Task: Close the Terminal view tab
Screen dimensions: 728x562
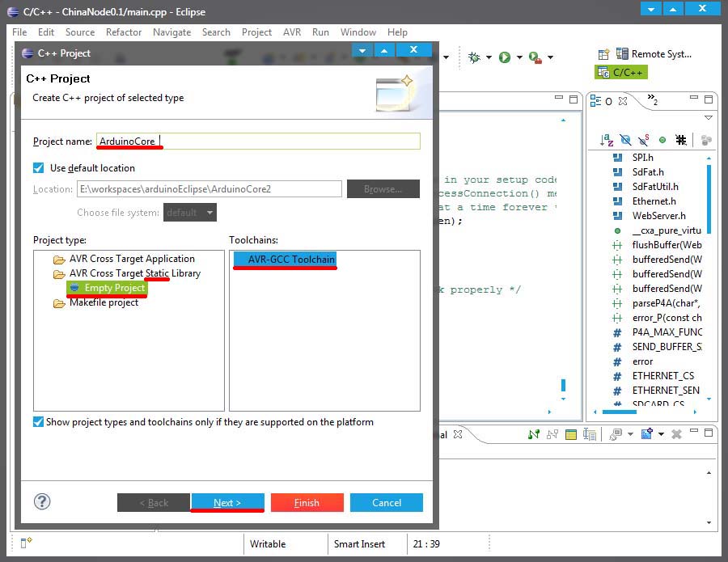Action: [457, 434]
